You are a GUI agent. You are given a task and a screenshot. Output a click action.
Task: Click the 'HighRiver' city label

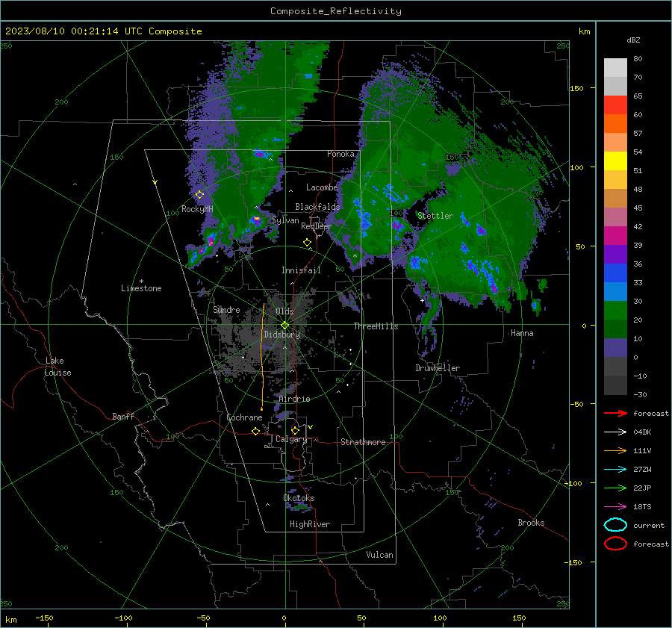click(x=310, y=524)
